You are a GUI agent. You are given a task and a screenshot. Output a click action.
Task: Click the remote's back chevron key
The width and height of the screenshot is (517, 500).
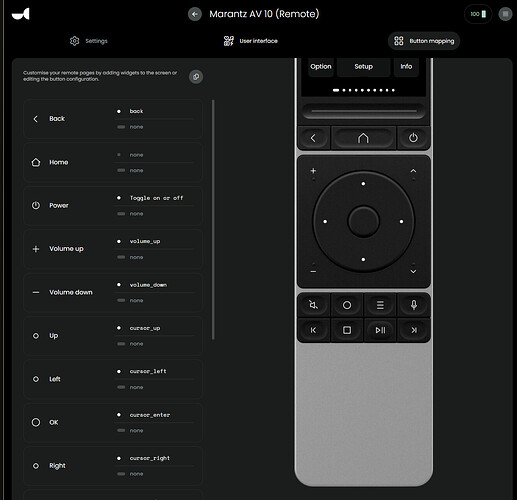[x=313, y=138]
